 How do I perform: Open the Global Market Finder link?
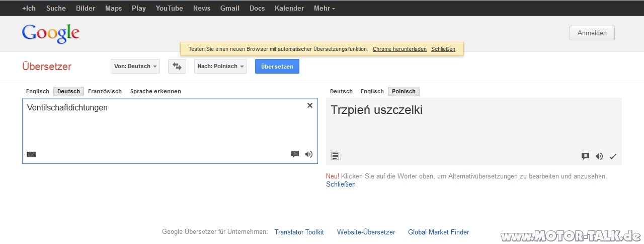[x=439, y=232]
